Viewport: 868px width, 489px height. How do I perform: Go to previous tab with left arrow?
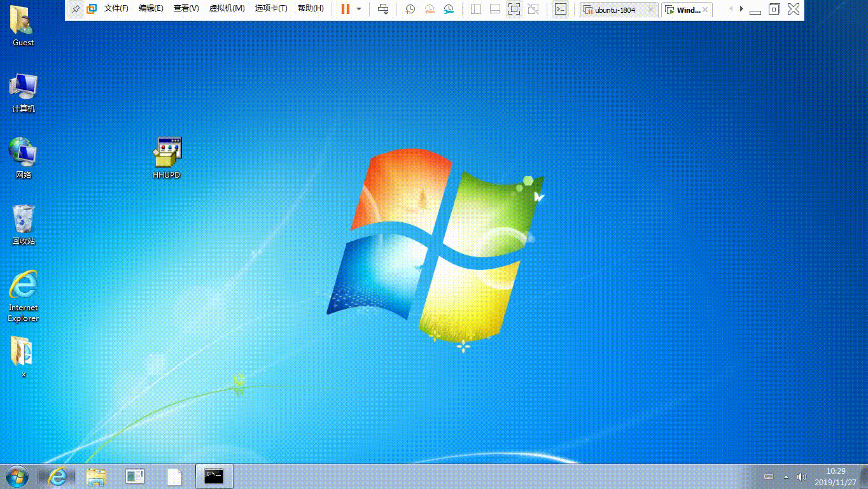click(x=731, y=9)
